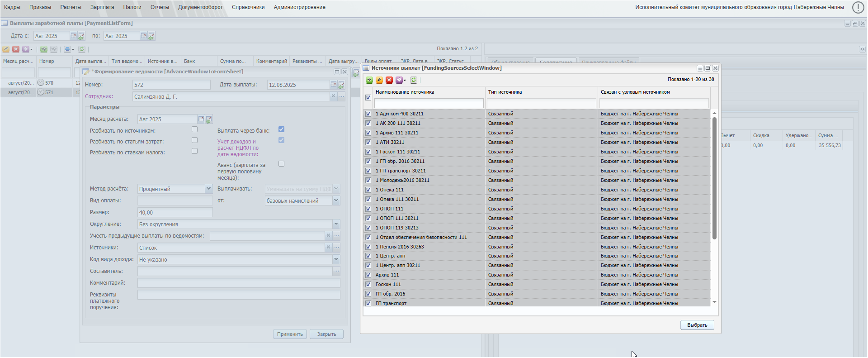
Task: Open Кадры menu
Action: click(x=12, y=7)
